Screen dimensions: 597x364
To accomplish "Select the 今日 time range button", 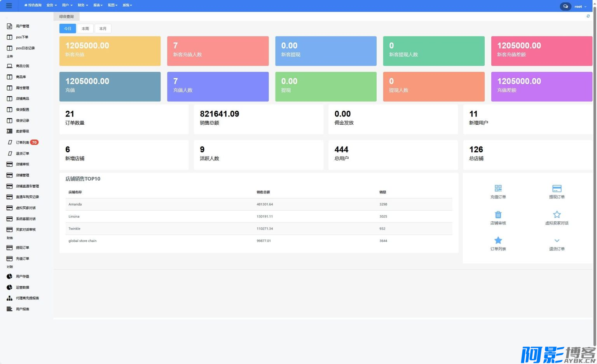I will [x=68, y=29].
